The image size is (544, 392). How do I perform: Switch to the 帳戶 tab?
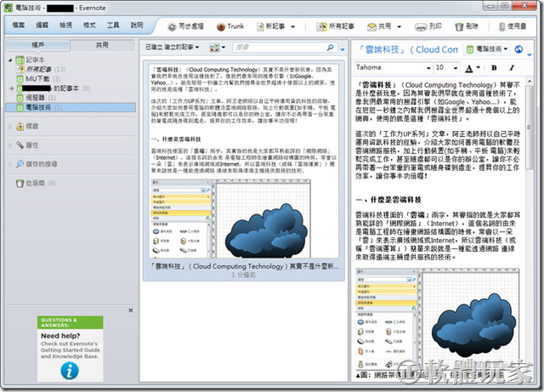pyautogui.click(x=37, y=45)
